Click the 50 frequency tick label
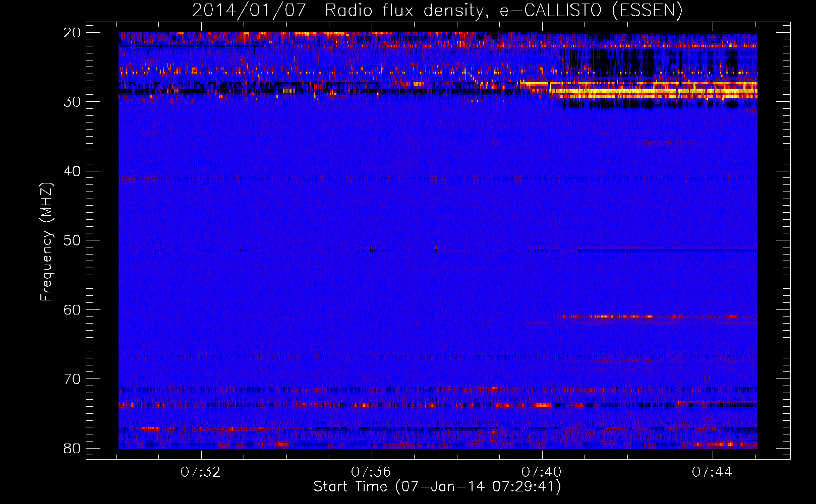 click(x=73, y=240)
